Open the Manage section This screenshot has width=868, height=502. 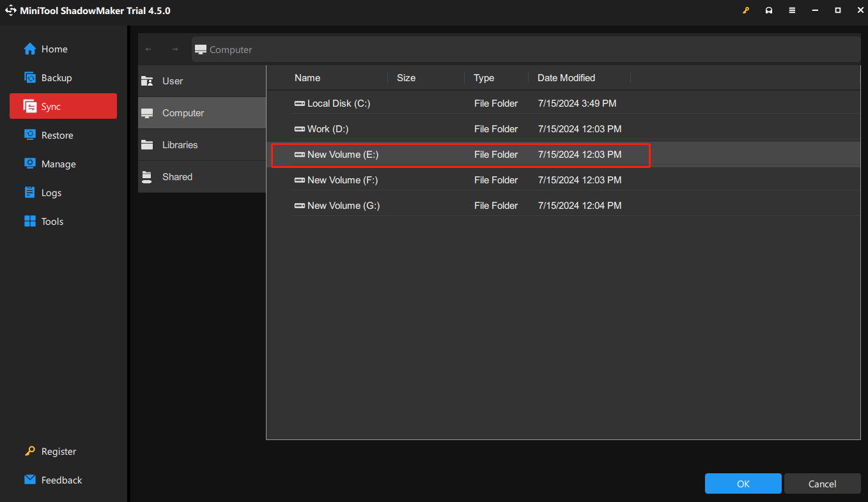point(58,164)
